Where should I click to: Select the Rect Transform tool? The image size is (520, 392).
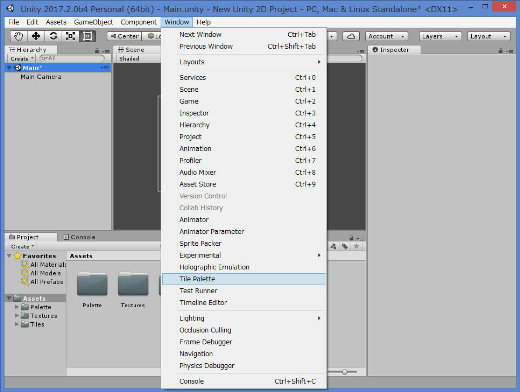pyautogui.click(x=88, y=36)
